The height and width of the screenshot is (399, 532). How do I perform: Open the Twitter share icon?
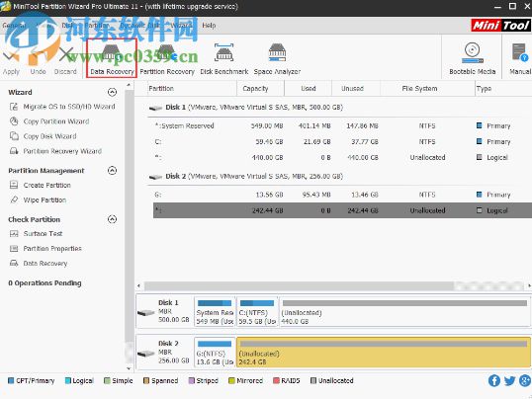coord(509,380)
